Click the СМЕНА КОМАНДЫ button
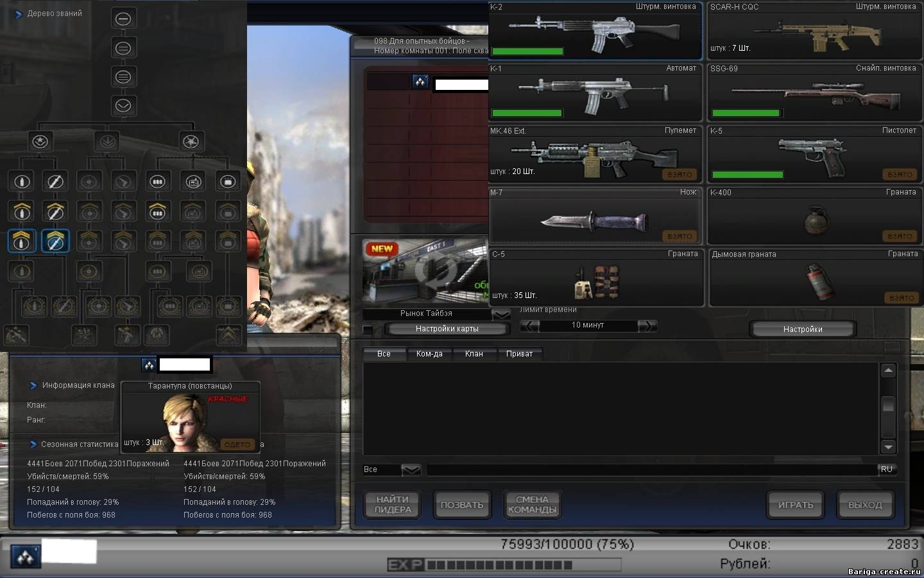Image resolution: width=924 pixels, height=578 pixels. 532,505
